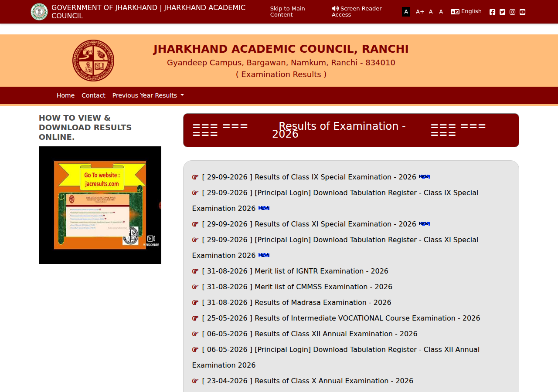This screenshot has width=558, height=392.
Task: Reset font size with plain A
Action: tap(441, 12)
